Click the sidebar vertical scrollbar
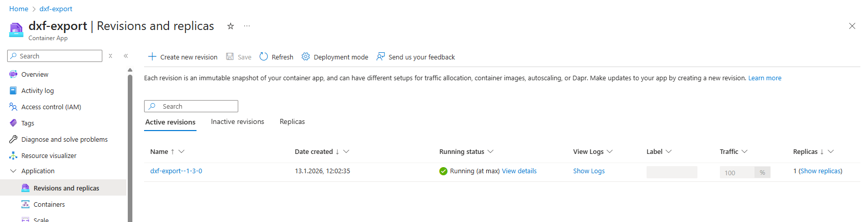Screen dimensions: 868x222 point(130,147)
